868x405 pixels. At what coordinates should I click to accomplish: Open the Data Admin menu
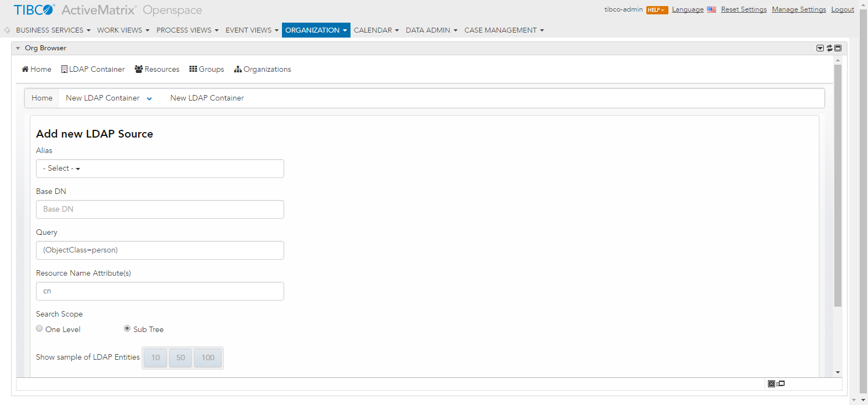432,30
